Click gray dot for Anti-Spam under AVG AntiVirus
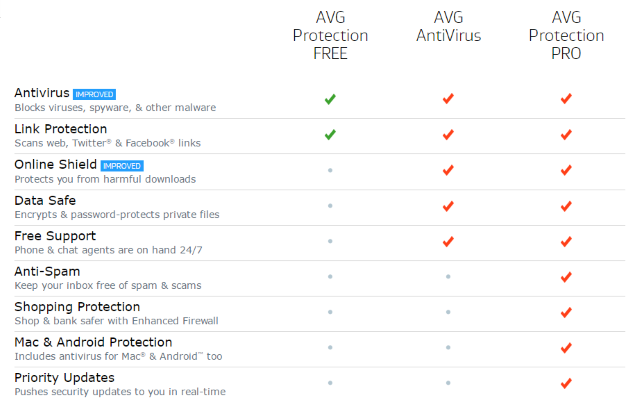The image size is (640, 414). tap(448, 277)
